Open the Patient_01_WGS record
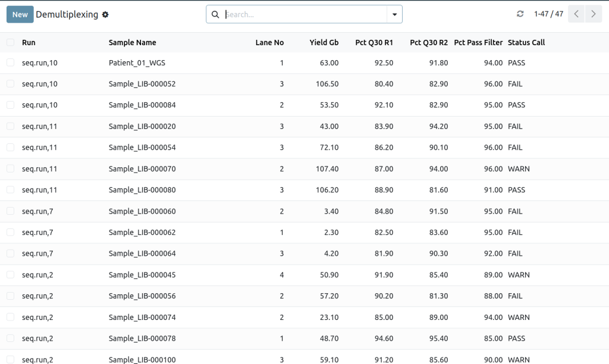Screen dimensions: 609x364 pyautogui.click(x=137, y=62)
